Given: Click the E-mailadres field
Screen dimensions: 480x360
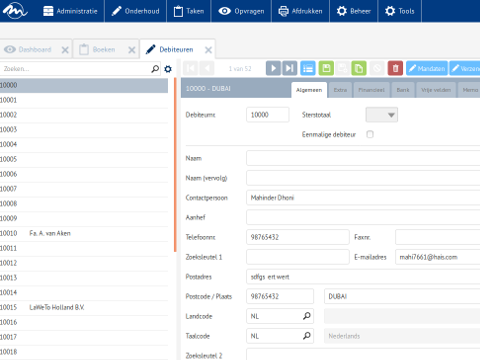Looking at the screenshot, I should [437, 257].
